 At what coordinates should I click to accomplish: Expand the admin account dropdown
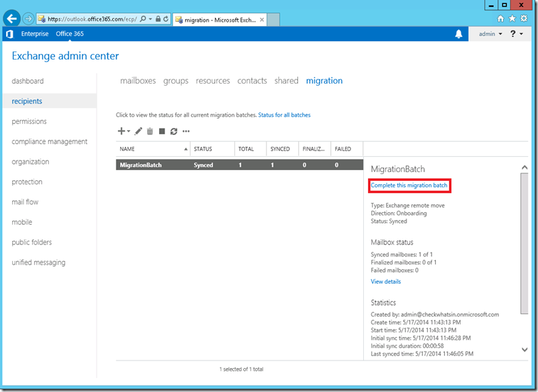pos(490,34)
